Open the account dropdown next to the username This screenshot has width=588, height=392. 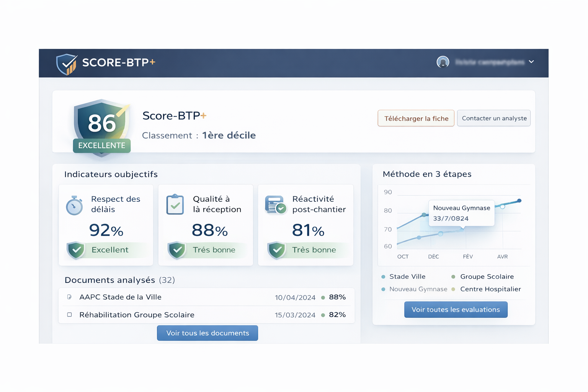point(531,62)
